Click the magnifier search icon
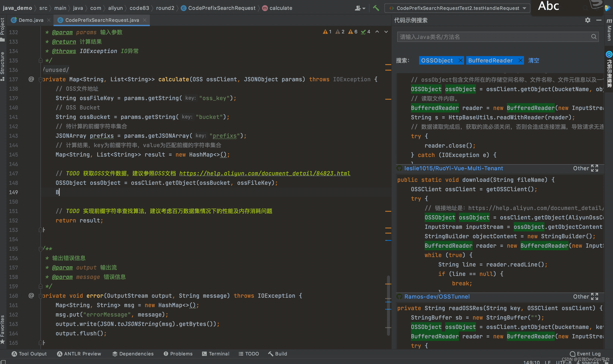The image size is (613, 364). pyautogui.click(x=594, y=37)
